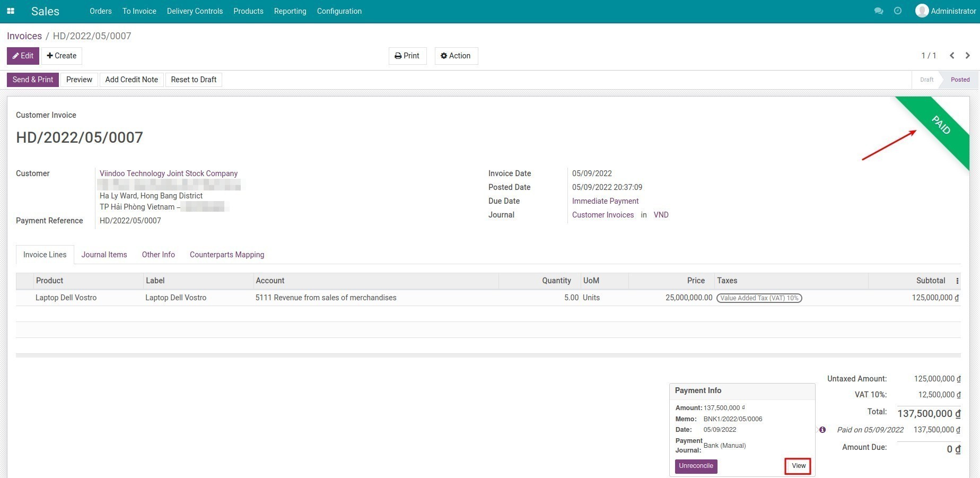980x478 pixels.
Task: Go to next record arrow
Action: 968,56
